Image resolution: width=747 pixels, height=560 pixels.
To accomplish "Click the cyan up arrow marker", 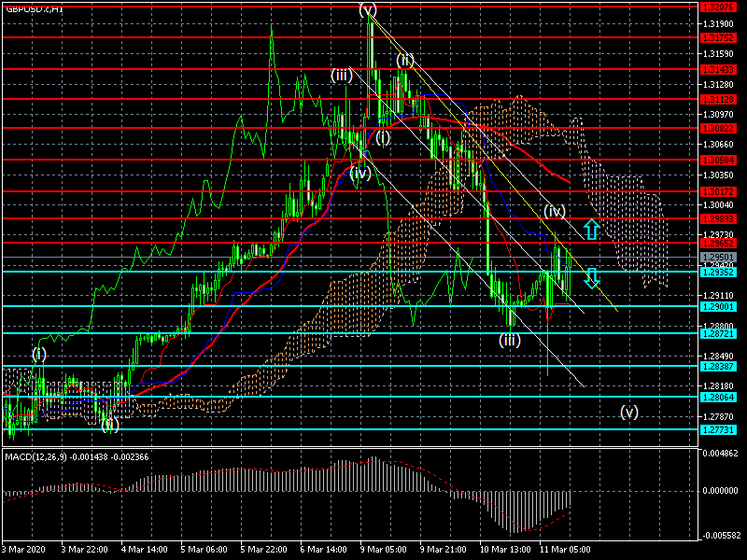I will [590, 228].
